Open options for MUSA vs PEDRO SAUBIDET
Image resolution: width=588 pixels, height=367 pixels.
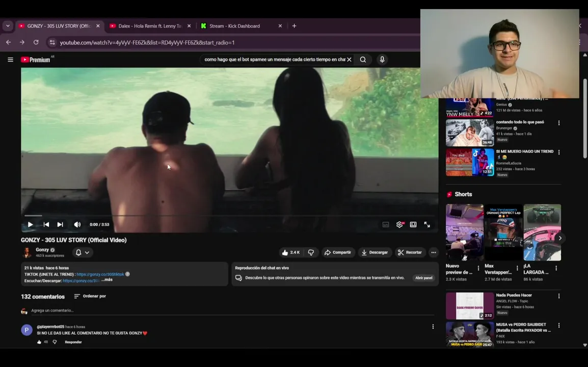(559, 325)
